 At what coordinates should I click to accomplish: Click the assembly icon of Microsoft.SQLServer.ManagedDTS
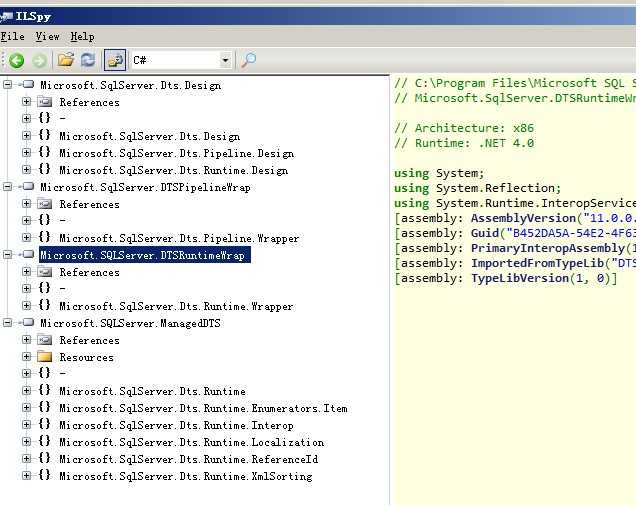point(27,322)
